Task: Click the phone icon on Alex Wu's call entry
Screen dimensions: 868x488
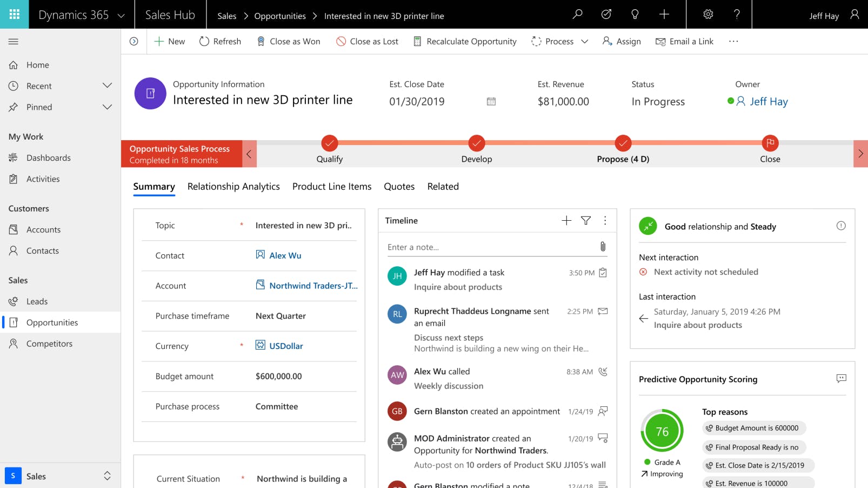Action: pos(603,372)
